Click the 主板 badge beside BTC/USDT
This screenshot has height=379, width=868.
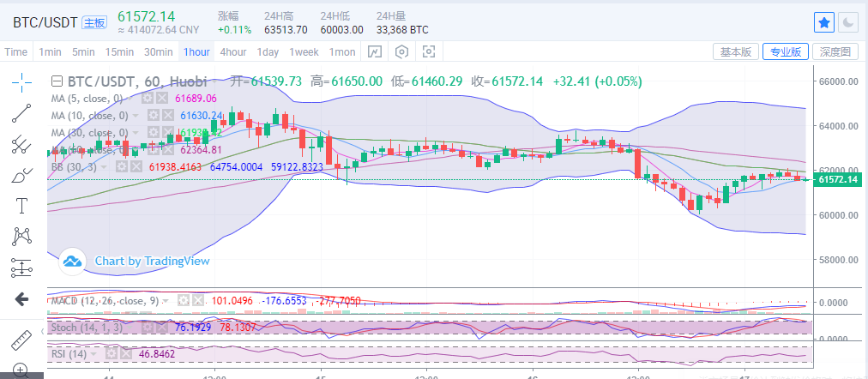94,22
